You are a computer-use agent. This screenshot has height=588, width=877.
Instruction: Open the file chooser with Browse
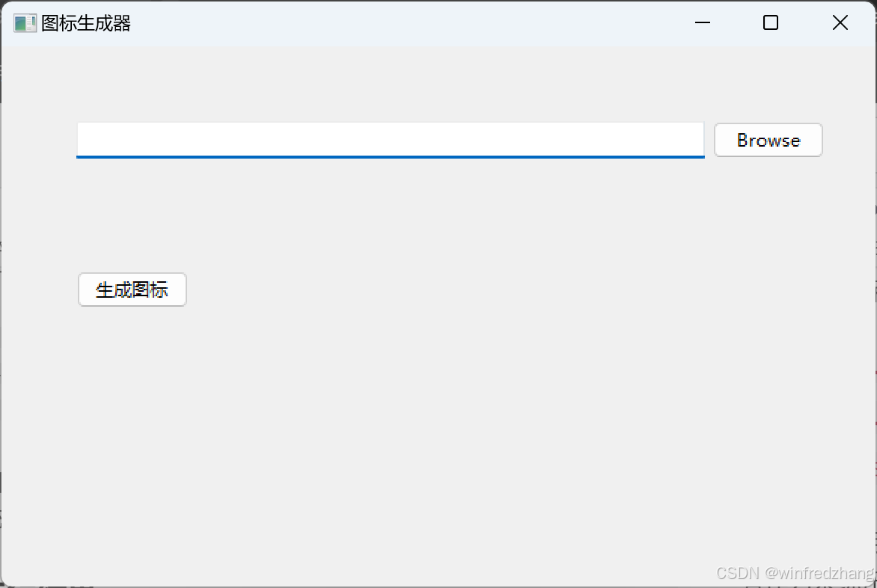768,140
